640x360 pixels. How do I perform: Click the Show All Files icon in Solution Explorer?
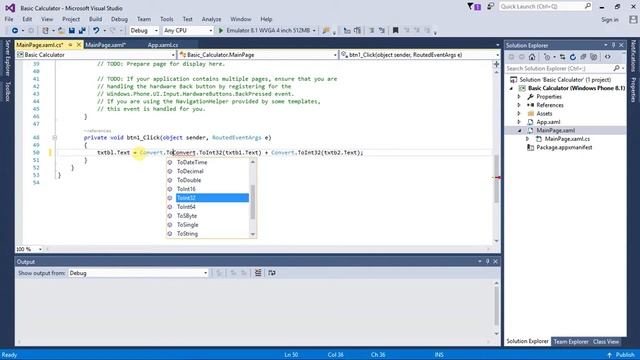click(x=594, y=57)
